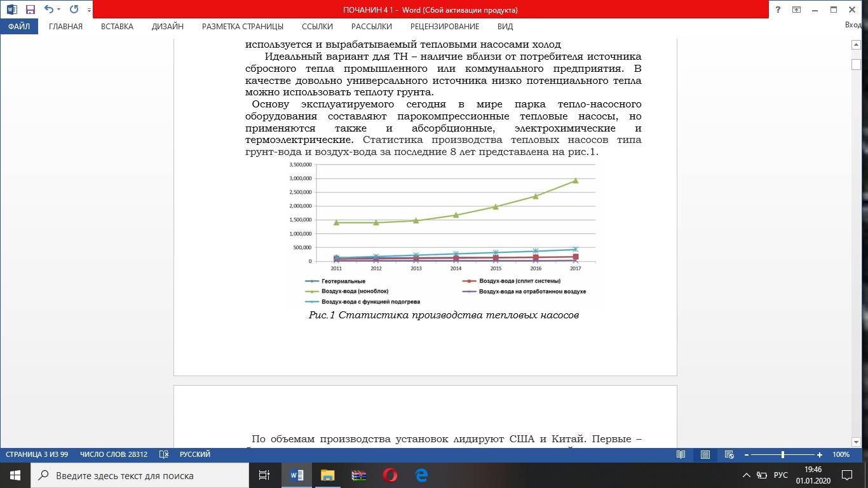Screen dimensions: 868x488
Task: Click the Undo arrow icon
Action: click(x=49, y=10)
